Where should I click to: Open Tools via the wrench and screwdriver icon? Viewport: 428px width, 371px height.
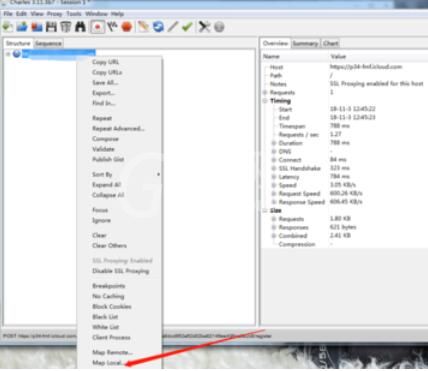204,27
